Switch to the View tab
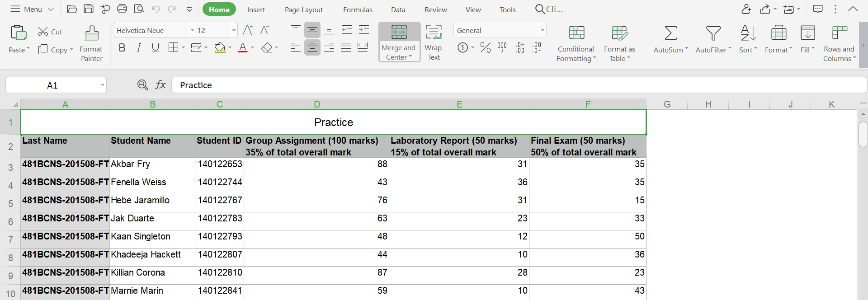Viewport: 868px width, 300px height. [473, 9]
